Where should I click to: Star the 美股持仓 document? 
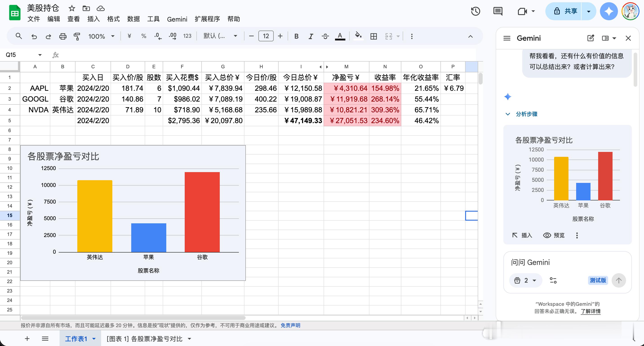click(x=72, y=9)
